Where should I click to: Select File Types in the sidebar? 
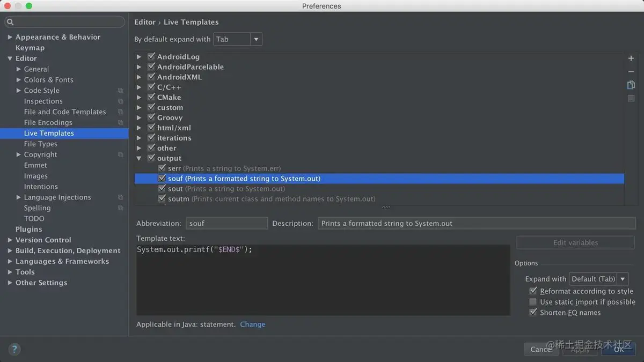(40, 144)
